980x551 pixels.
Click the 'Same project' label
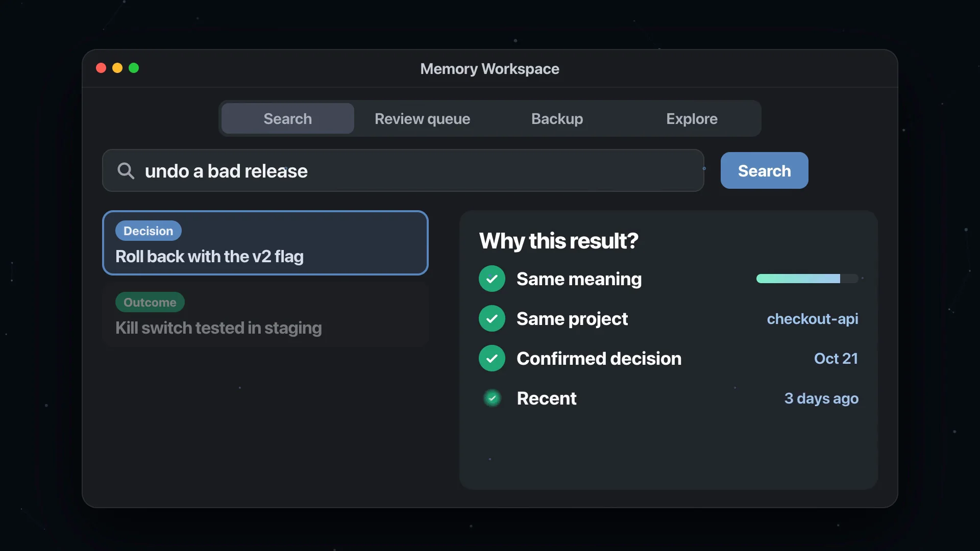(x=572, y=319)
